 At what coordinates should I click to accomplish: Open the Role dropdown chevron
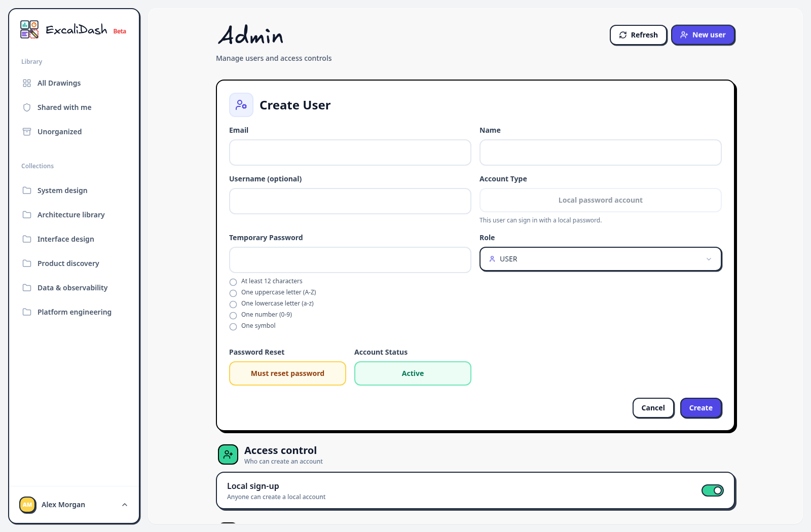coord(709,259)
